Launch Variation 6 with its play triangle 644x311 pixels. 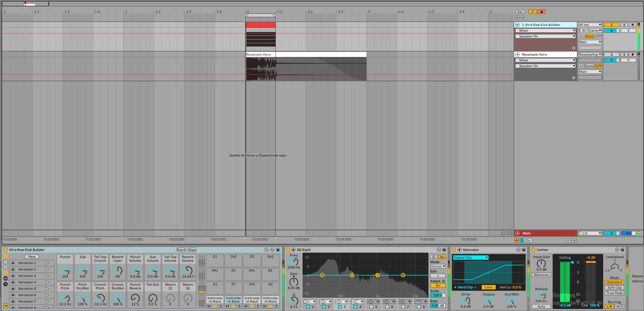[47, 295]
